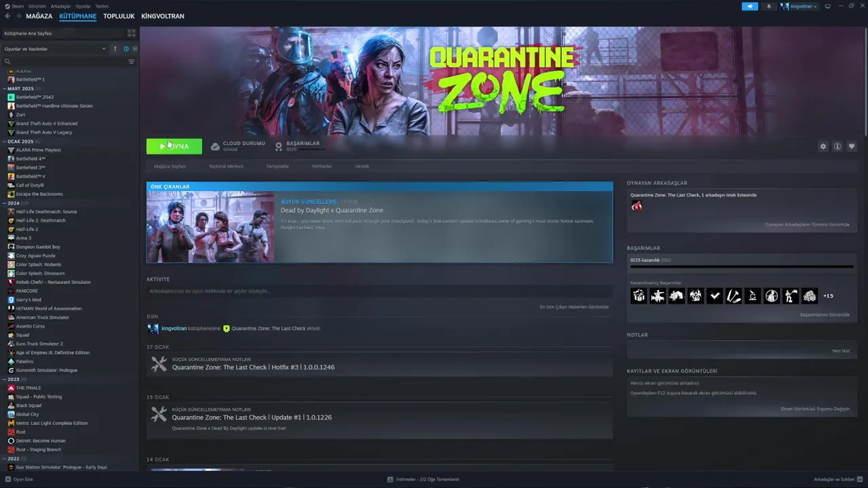Open the Topluluk Merkezi tab
This screenshot has height=488, width=868.
(x=226, y=166)
